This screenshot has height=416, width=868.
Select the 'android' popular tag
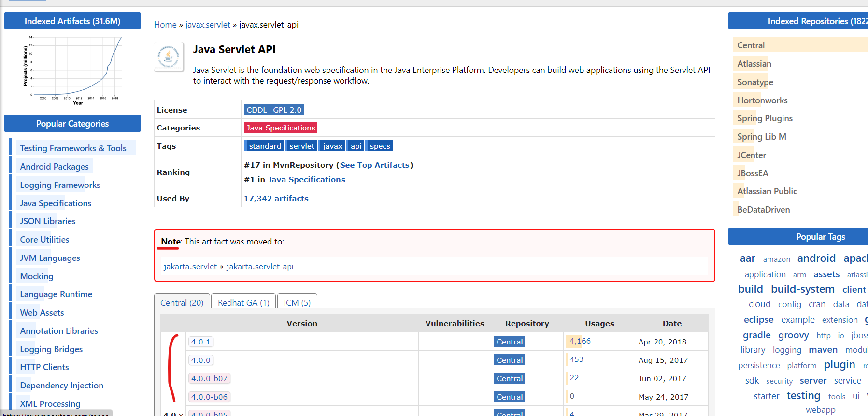816,258
